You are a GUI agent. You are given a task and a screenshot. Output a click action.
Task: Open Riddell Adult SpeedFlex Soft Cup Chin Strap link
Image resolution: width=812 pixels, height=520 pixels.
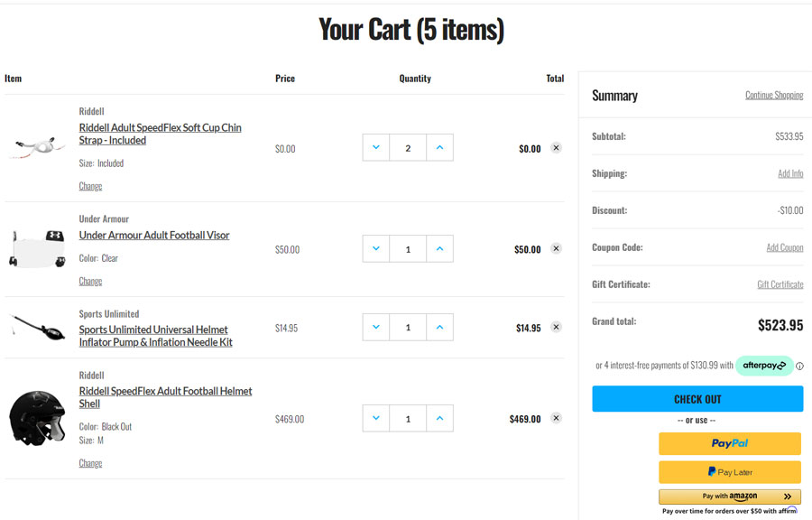coord(160,134)
